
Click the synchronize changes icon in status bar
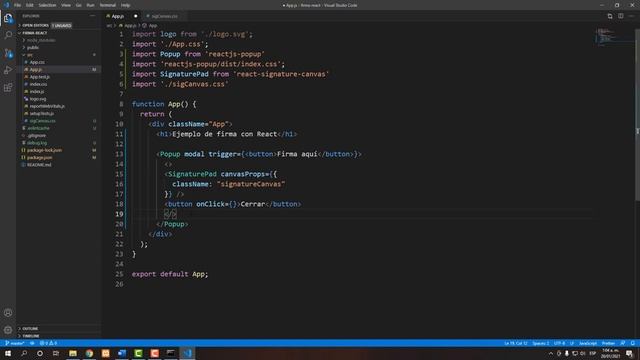32,343
